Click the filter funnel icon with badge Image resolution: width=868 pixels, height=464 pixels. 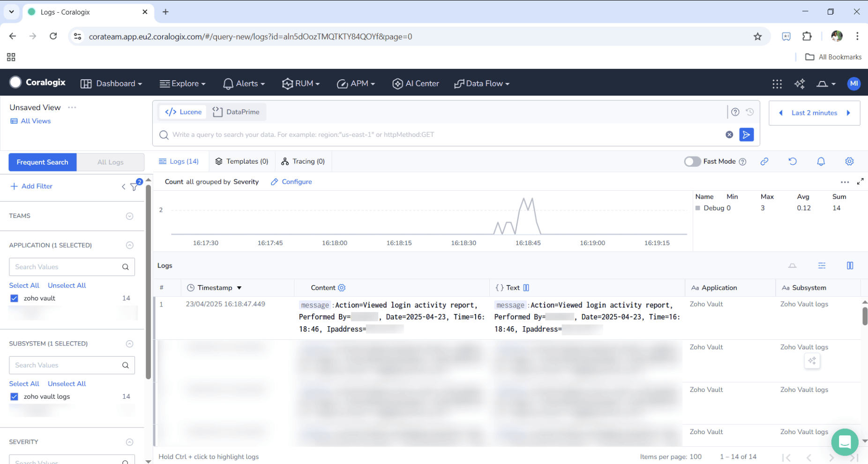point(134,187)
